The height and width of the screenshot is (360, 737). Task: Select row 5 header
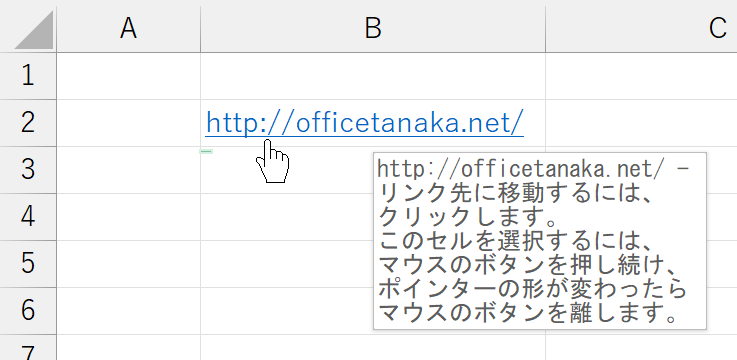coord(28,264)
